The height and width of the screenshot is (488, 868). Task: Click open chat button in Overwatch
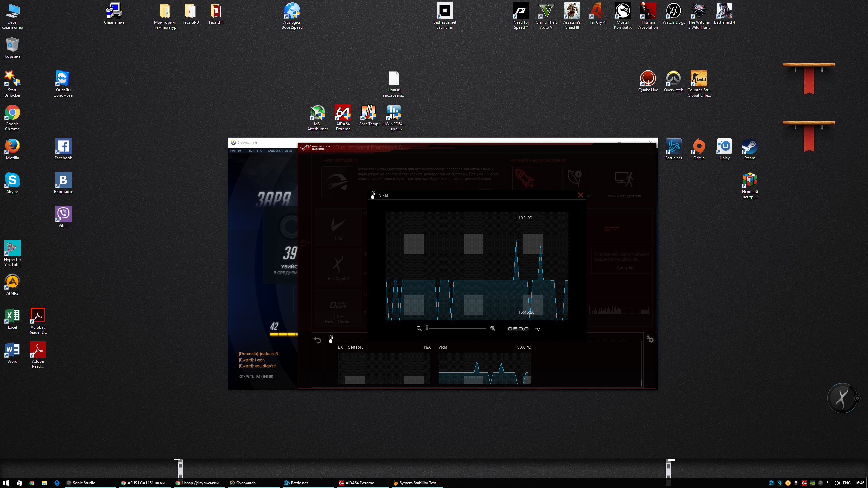click(x=256, y=377)
